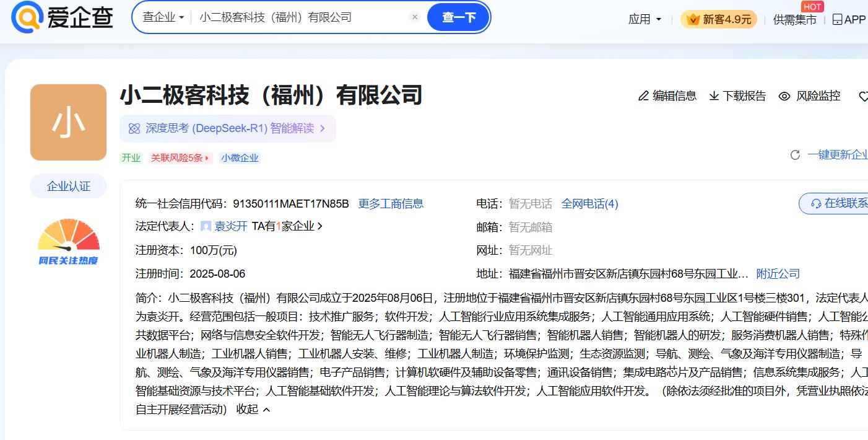Clear the search box with the X icon
This screenshot has height=440, width=868.
pyautogui.click(x=415, y=17)
